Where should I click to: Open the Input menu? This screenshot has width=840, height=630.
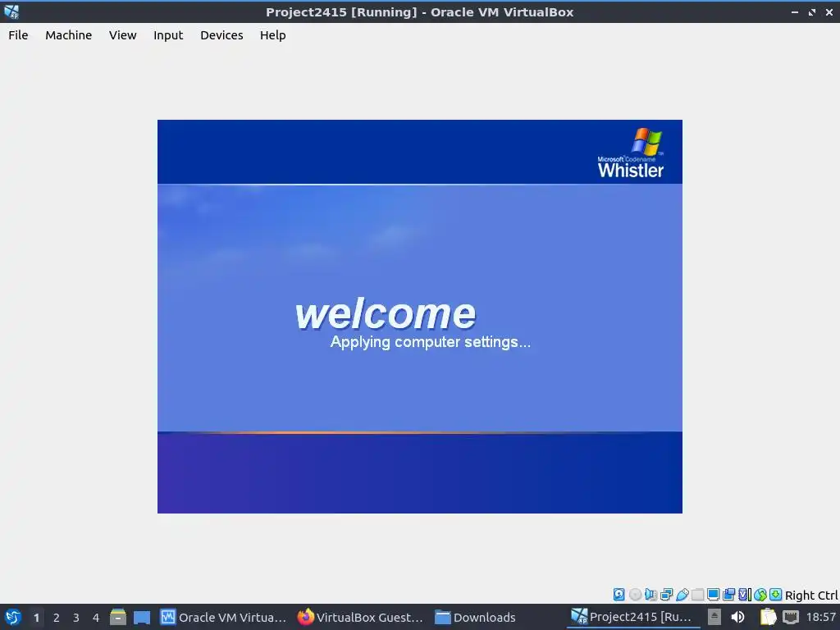click(168, 34)
